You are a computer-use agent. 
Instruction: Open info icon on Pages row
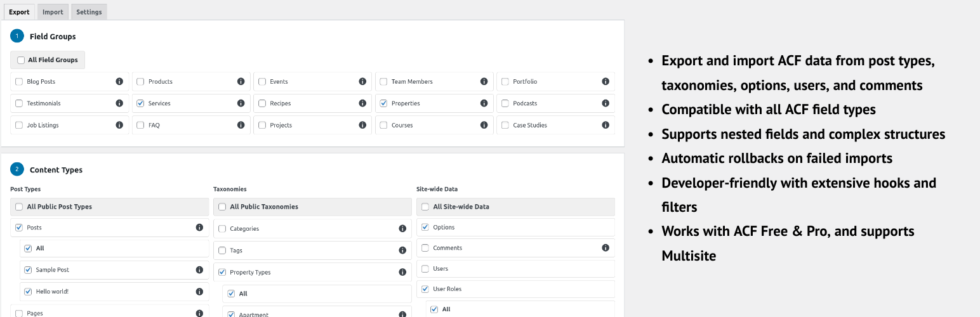pyautogui.click(x=199, y=313)
